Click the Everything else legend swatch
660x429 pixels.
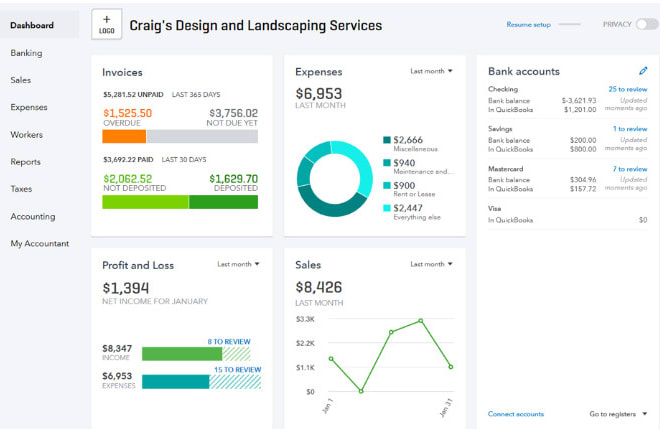click(387, 208)
